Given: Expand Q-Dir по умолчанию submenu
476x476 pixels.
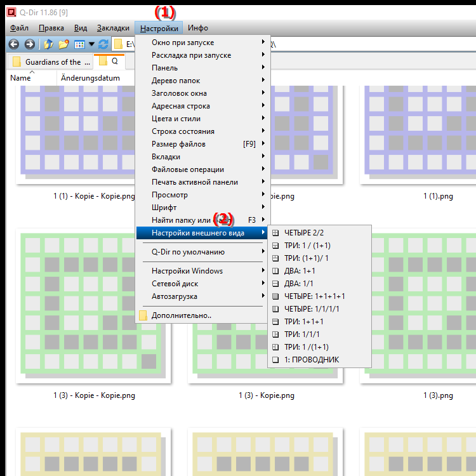Looking at the screenshot, I should 202,252.
